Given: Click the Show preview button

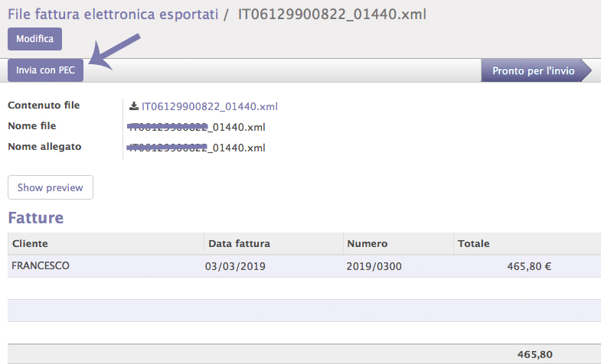Looking at the screenshot, I should click(x=51, y=187).
